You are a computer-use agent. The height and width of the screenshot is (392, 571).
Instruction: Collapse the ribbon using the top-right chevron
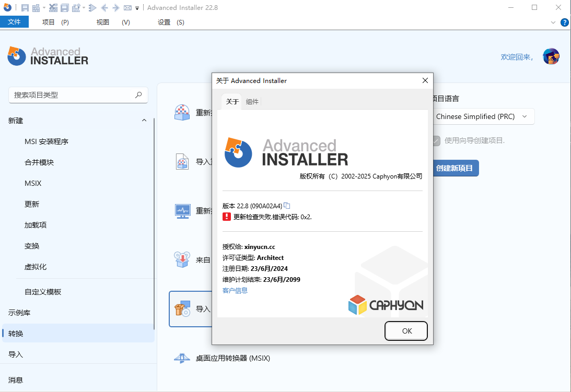553,22
